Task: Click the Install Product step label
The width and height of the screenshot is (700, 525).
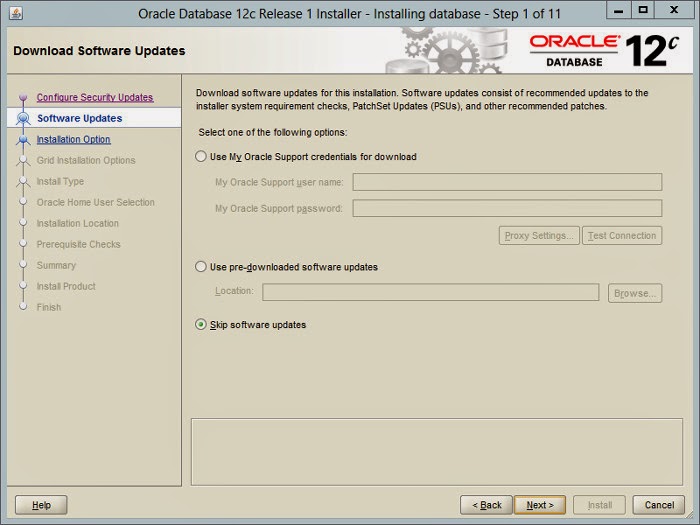Action: (66, 286)
